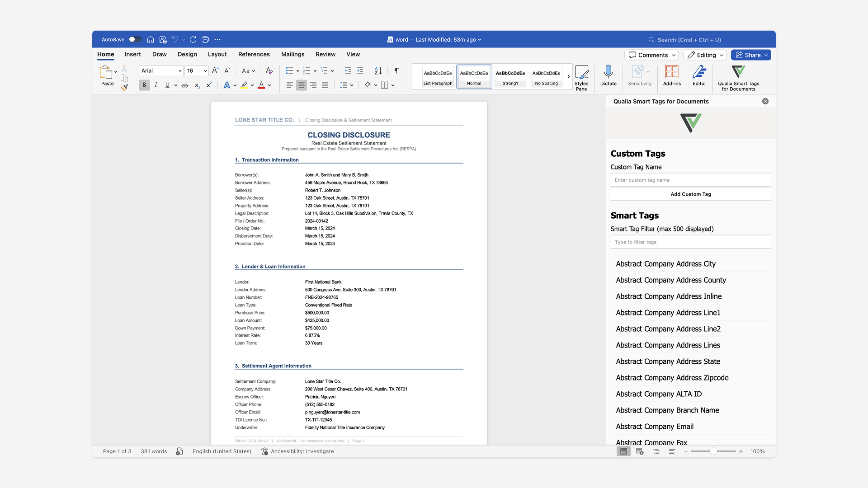Apply subscript formatting
The width and height of the screenshot is (868, 488).
pos(197,85)
